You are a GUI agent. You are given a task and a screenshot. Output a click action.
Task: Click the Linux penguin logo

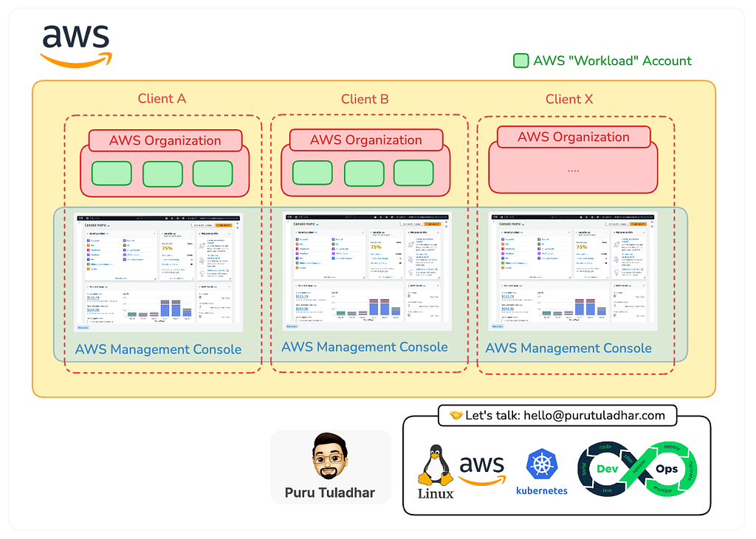(436, 464)
